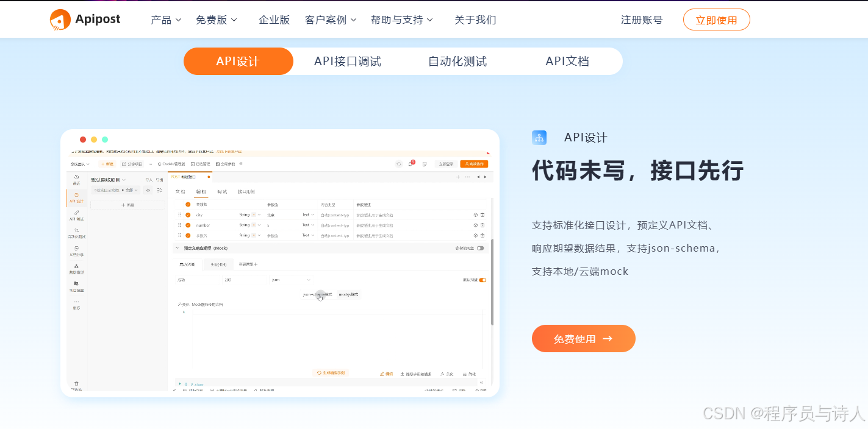Click collapse-list icon beside locate icon
The width and height of the screenshot is (868, 429).
pyautogui.click(x=160, y=190)
